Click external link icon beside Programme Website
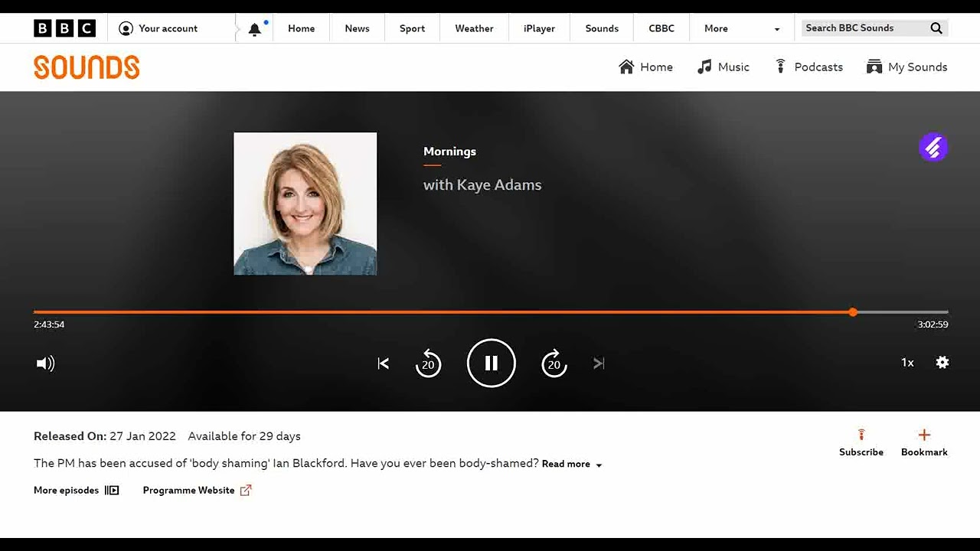Screen dimensions: 980x551 click(246, 491)
